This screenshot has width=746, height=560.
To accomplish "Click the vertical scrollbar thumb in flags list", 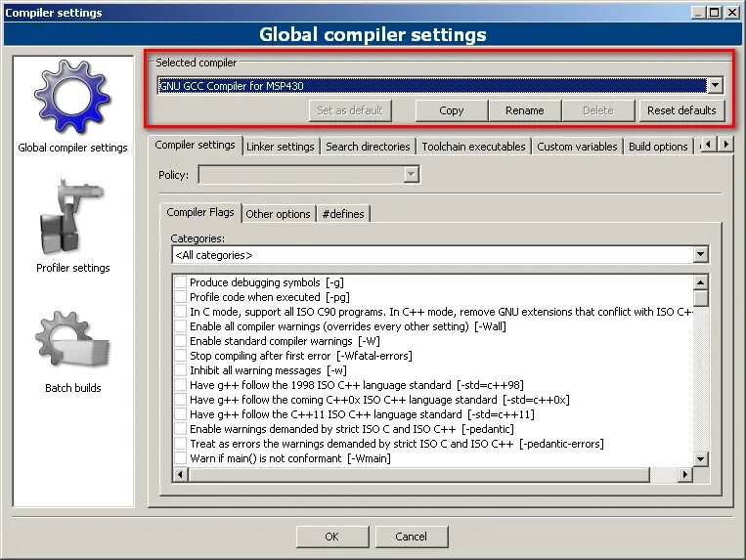I will point(700,298).
